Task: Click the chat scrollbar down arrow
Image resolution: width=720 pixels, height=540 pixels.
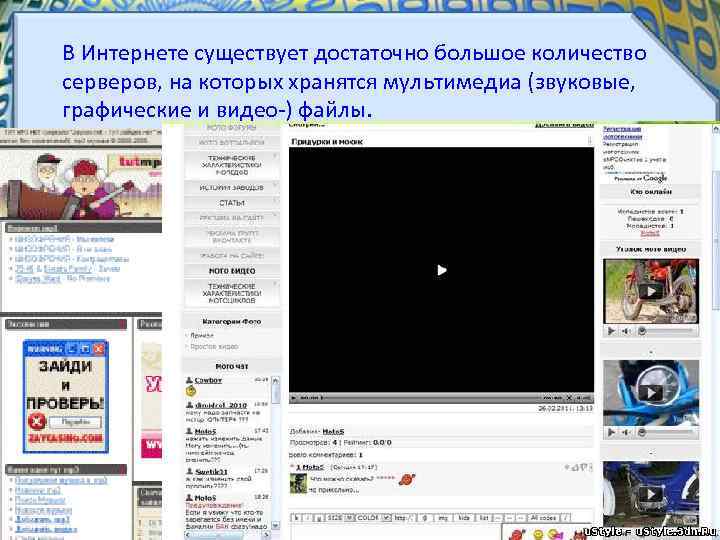Action: point(276,525)
